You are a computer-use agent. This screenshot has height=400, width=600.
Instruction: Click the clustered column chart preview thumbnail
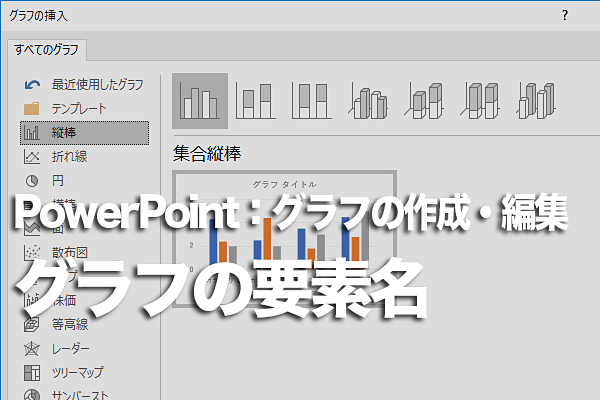coord(284,238)
